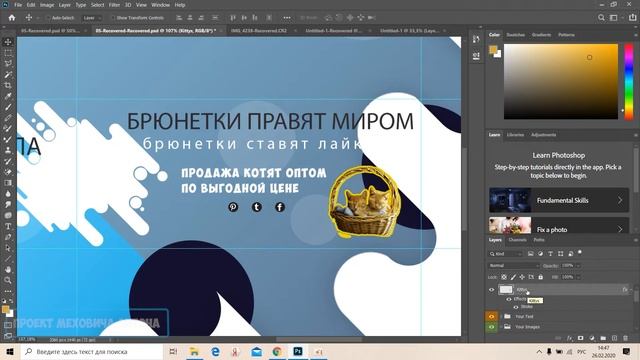The image size is (640, 360).
Task: Click the Windows search box on the taskbar
Action: coord(91,351)
